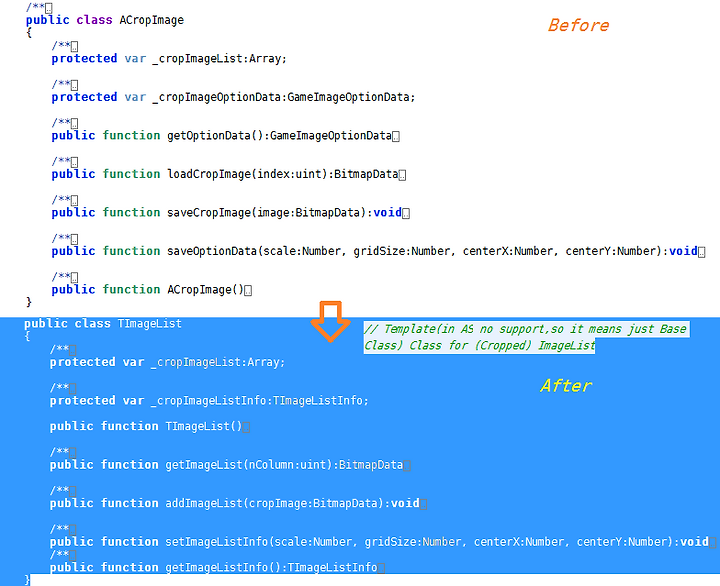Screen dimensions: 720x586
Task: Click gridSize:Number parameter in saveOptionData
Action: [402, 252]
